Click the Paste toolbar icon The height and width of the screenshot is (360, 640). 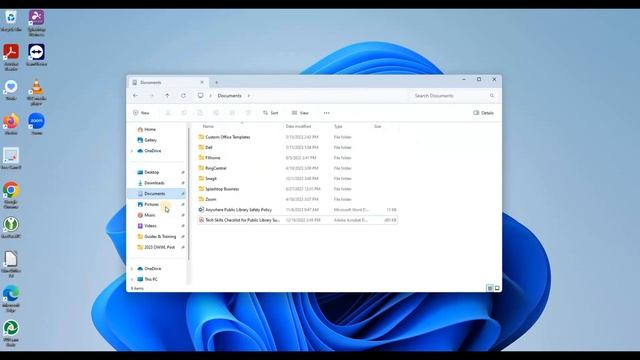[x=200, y=113]
